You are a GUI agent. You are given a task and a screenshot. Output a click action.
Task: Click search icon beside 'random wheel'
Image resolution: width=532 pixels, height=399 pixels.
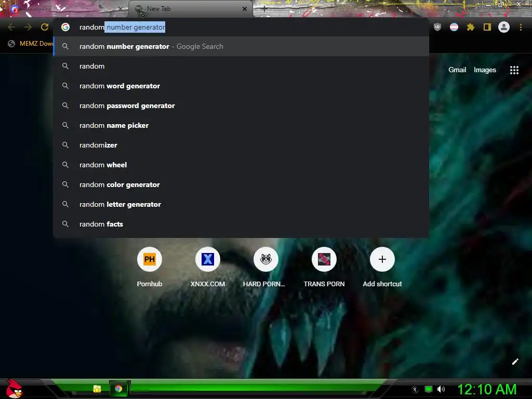coord(65,165)
